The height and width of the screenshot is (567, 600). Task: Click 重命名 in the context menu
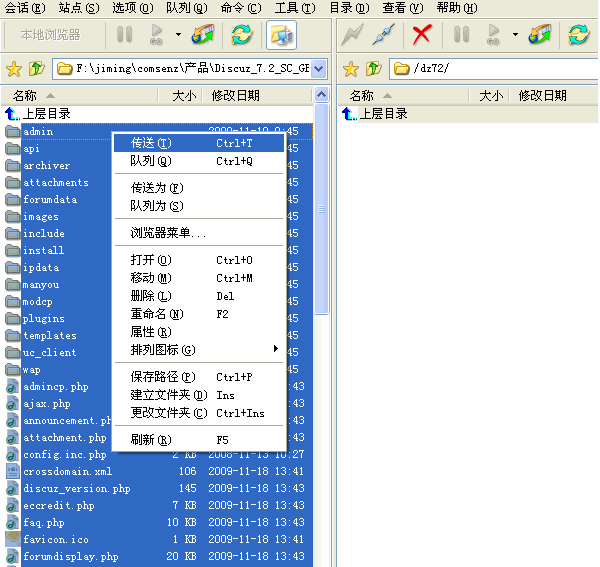(156, 314)
